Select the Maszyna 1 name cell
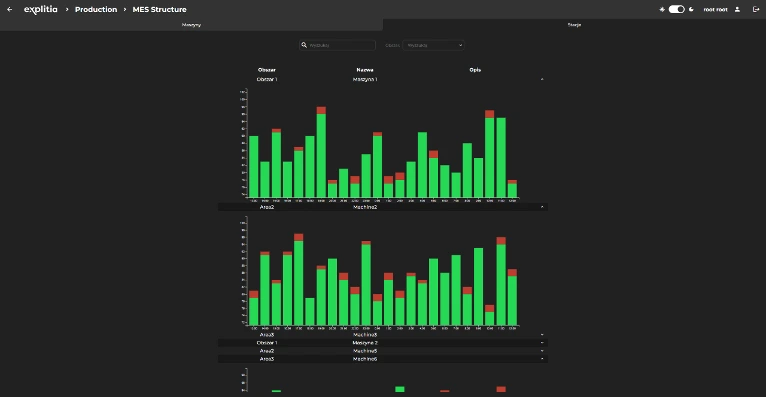Screen dimensions: 766x397 click(x=365, y=79)
